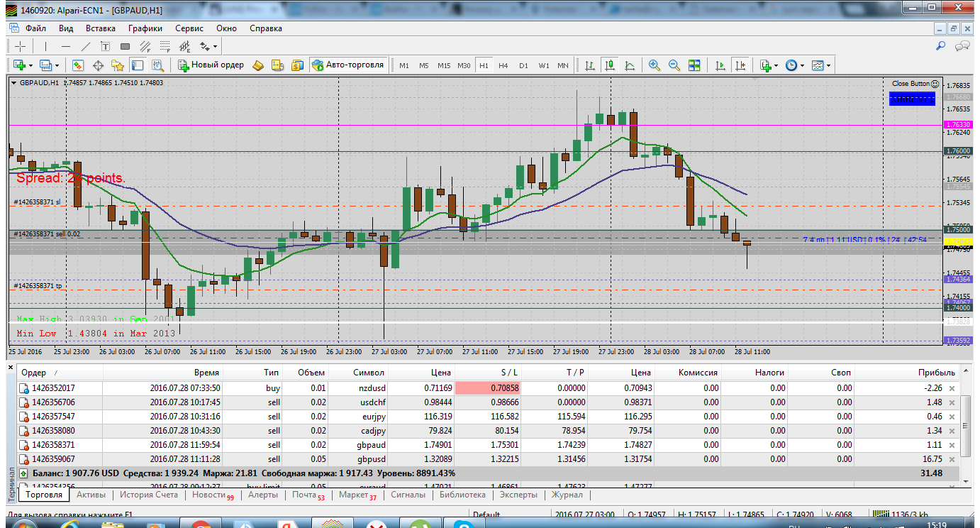Select the vertical line drawing tool
Screen dimensions: 980x528
(x=45, y=46)
